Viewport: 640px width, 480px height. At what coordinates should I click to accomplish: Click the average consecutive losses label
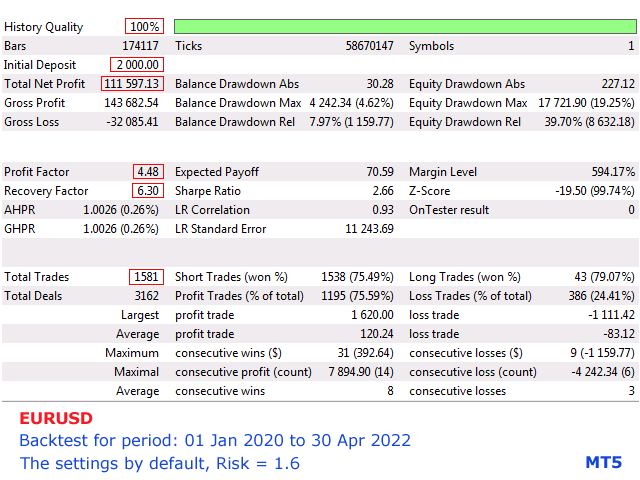(457, 391)
